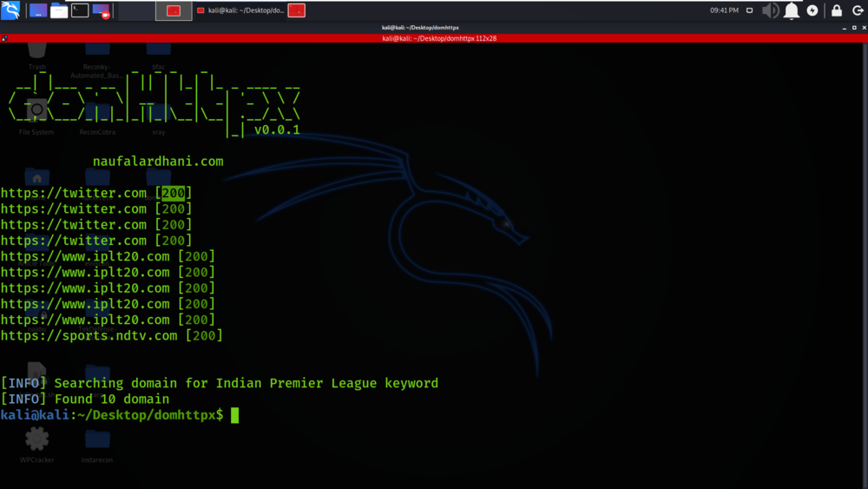
Task: Select the highlighted red window button in taskbar
Action: [x=174, y=10]
